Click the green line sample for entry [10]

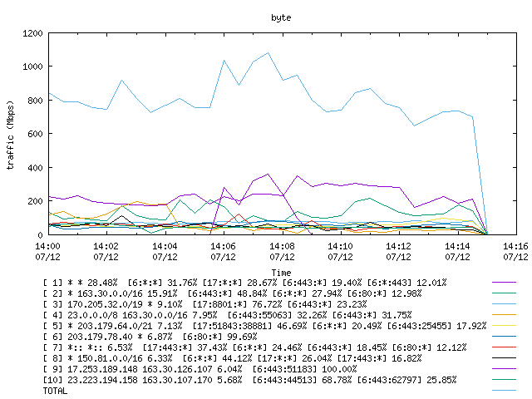pyautogui.click(x=504, y=380)
